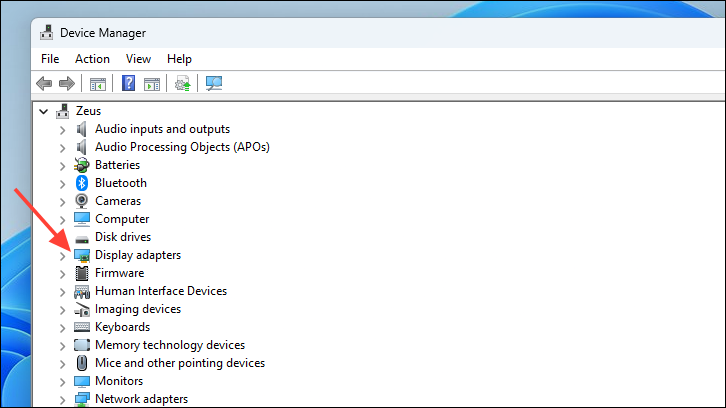Click the Zeus computer root icon
Image resolution: width=726 pixels, height=408 pixels.
click(63, 111)
